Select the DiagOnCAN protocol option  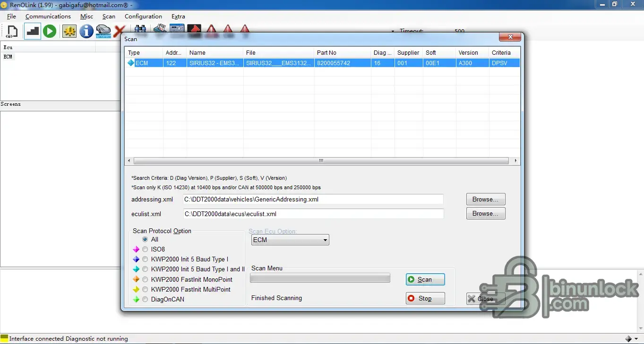pos(145,299)
